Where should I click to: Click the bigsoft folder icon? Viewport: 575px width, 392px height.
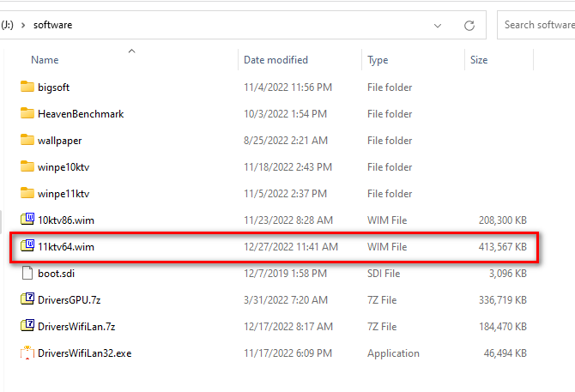click(27, 87)
